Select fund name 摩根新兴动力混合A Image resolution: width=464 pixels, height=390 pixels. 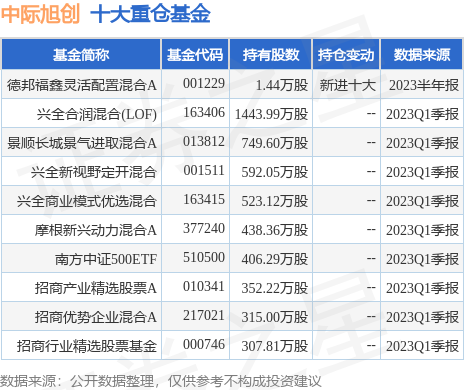tap(96, 230)
